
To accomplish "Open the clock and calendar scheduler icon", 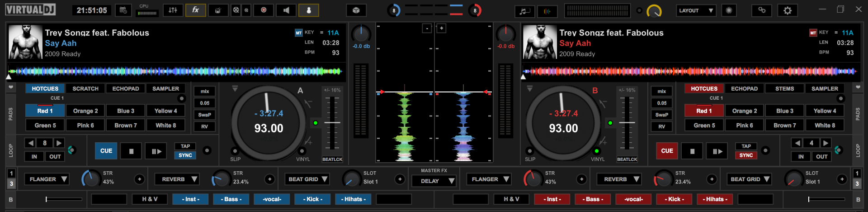I will point(123,10).
